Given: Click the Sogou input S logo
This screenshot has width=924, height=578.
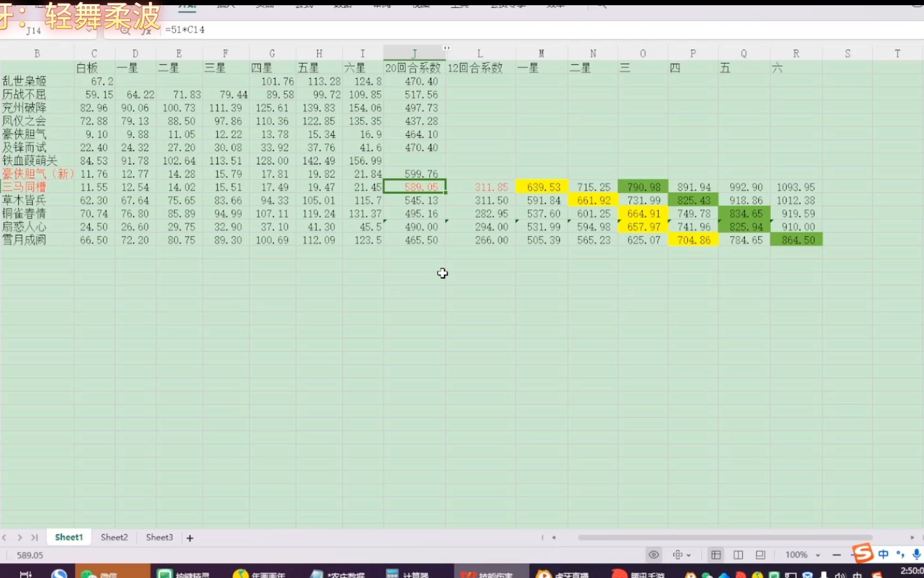Looking at the screenshot, I should click(x=863, y=553).
